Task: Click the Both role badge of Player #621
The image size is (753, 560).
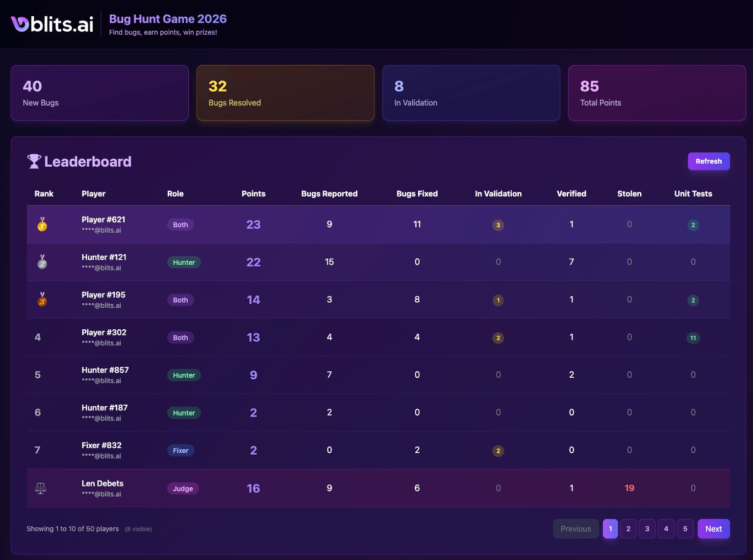Action: tap(180, 224)
